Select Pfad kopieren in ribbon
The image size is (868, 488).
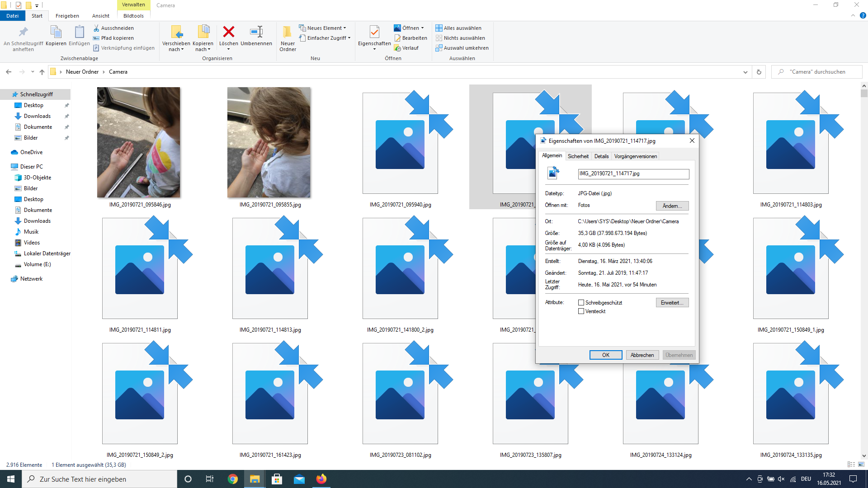pyautogui.click(x=113, y=38)
